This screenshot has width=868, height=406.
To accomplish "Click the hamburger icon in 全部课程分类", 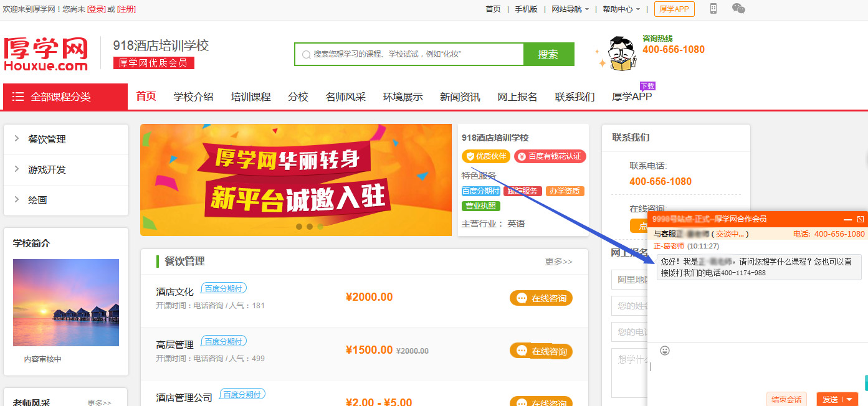I will pos(18,97).
